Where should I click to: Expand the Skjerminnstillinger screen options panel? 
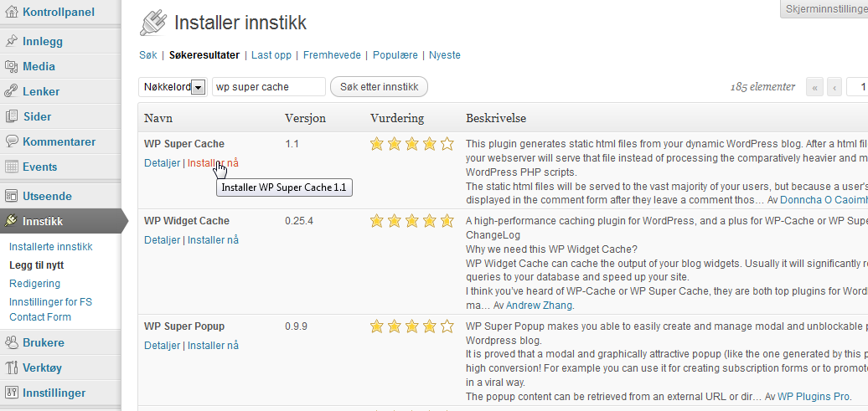(x=824, y=9)
